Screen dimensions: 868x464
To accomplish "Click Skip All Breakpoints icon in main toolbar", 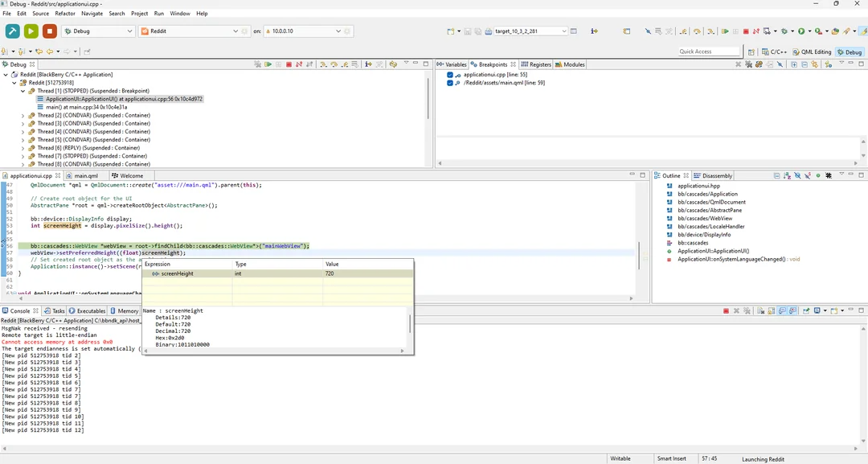I will [648, 31].
